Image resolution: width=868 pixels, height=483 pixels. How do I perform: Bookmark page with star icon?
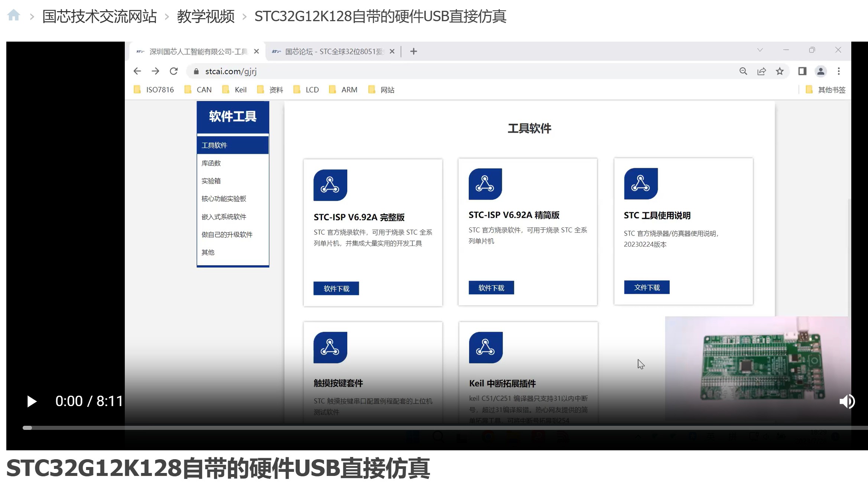point(780,71)
